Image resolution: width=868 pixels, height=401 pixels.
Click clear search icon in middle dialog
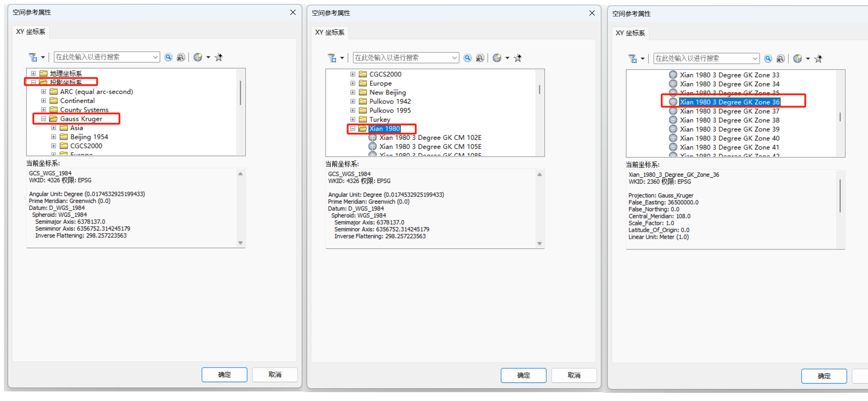(480, 58)
